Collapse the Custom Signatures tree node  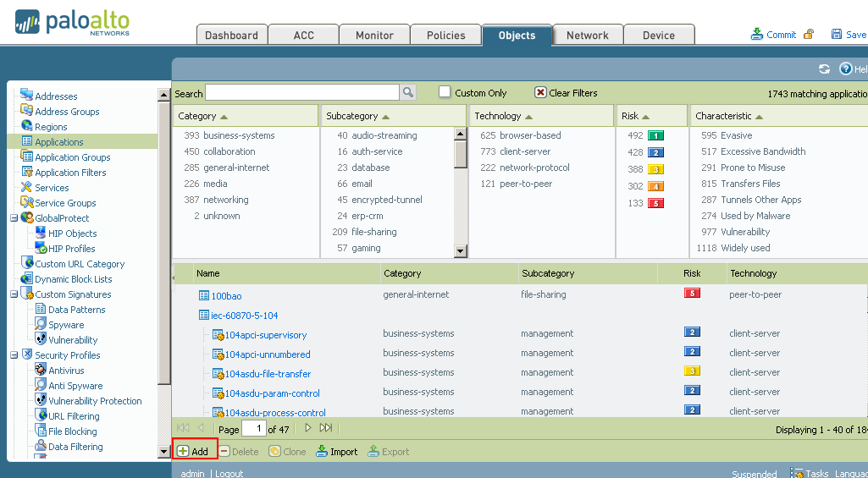14,294
